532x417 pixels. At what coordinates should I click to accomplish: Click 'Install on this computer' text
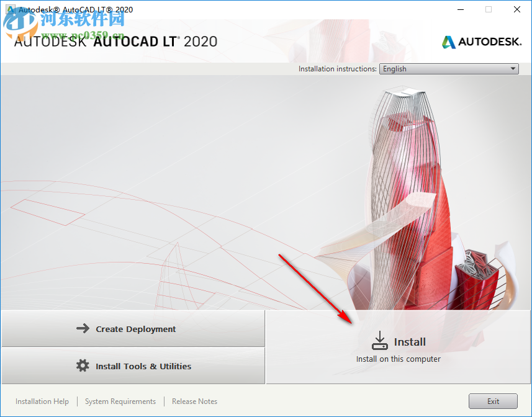[399, 359]
